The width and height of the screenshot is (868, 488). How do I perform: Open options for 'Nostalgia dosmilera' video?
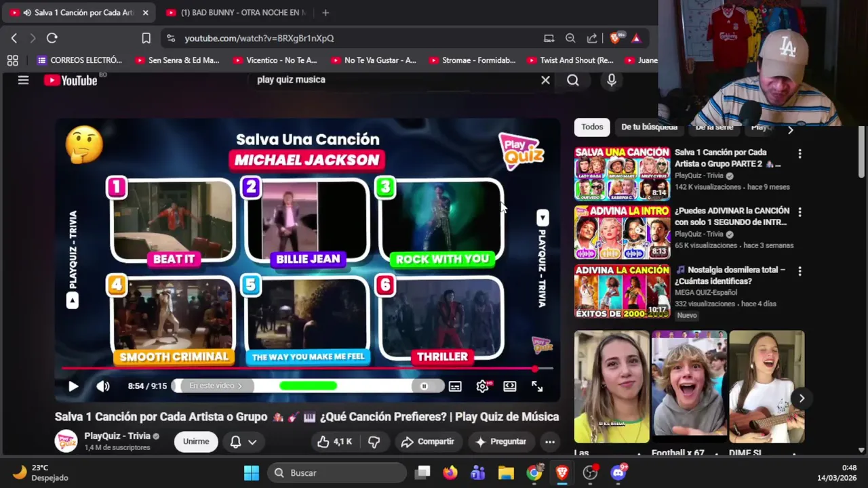click(x=800, y=271)
